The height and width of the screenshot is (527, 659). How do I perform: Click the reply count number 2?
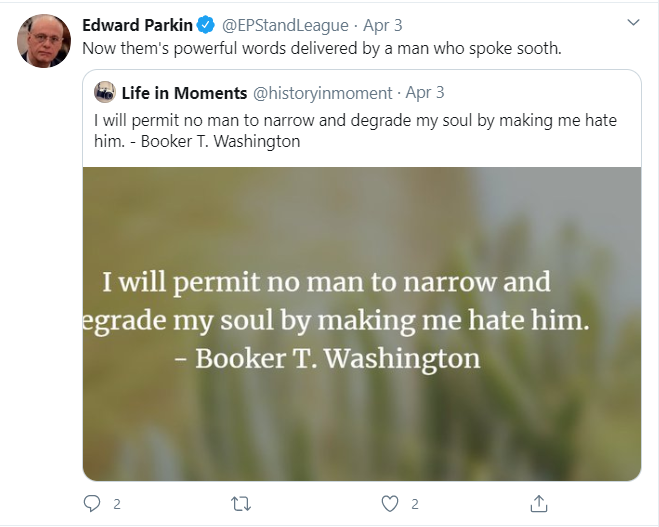(x=117, y=504)
